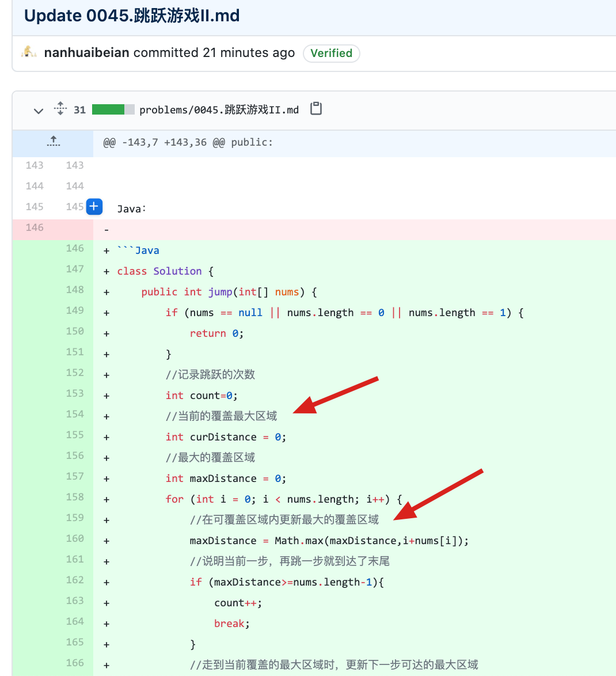Select line number 166
Viewport: 616px width, 676px height.
(75, 663)
